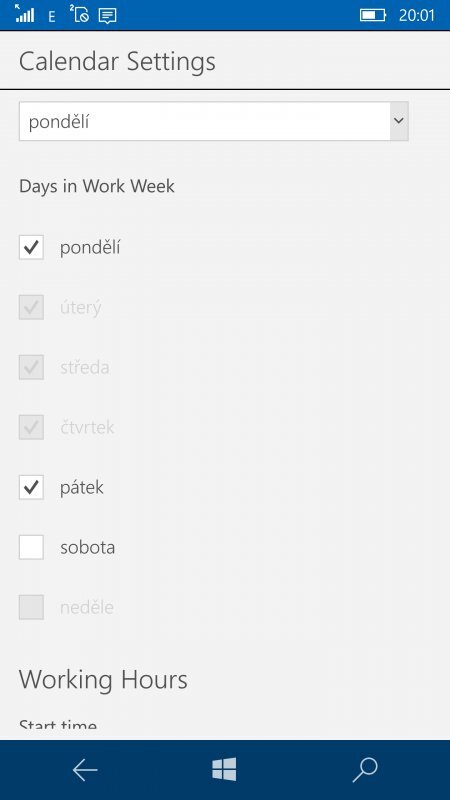
Task: Tap the Working Hours section heading
Action: tap(103, 680)
